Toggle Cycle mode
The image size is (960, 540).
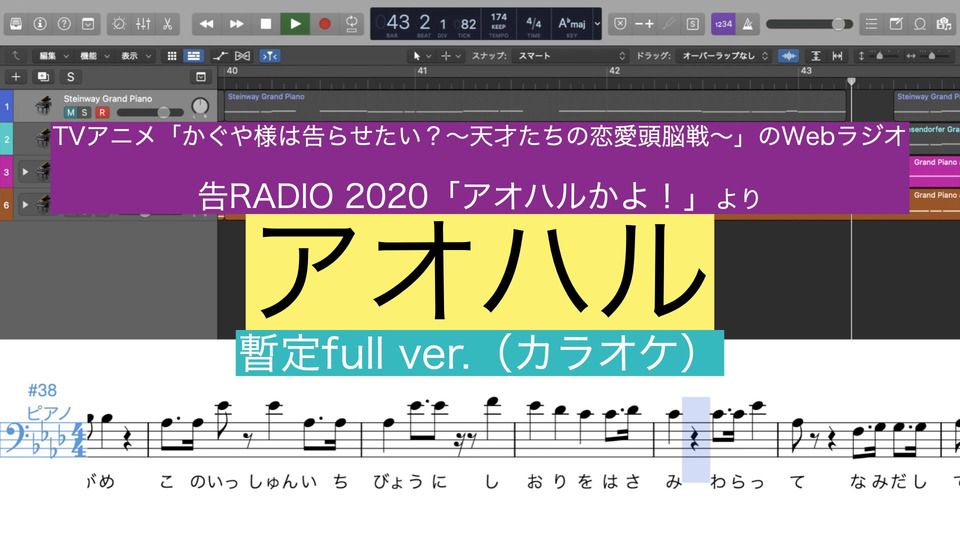pos(352,24)
